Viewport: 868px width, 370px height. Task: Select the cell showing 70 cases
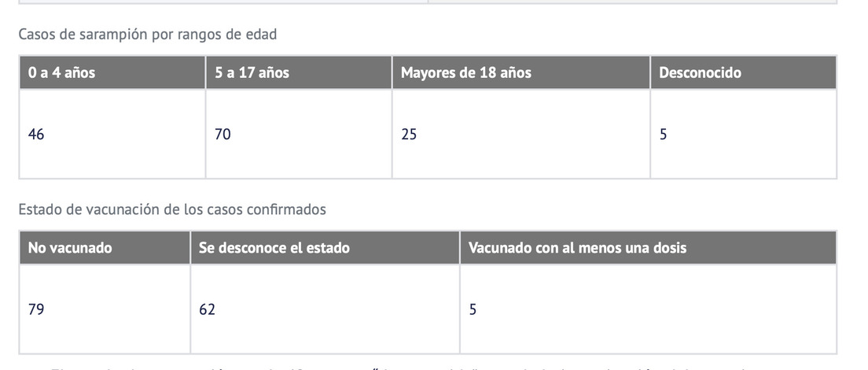[x=223, y=134]
